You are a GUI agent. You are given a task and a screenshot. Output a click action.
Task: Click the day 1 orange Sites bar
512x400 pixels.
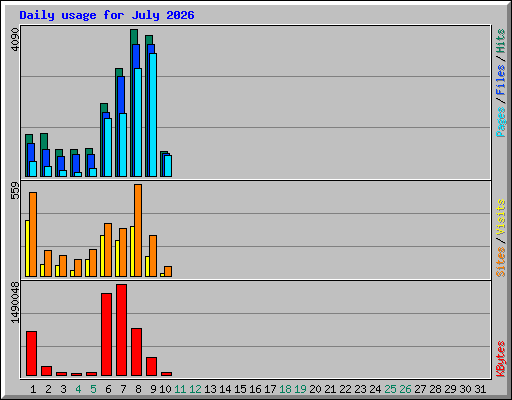[x=33, y=234]
